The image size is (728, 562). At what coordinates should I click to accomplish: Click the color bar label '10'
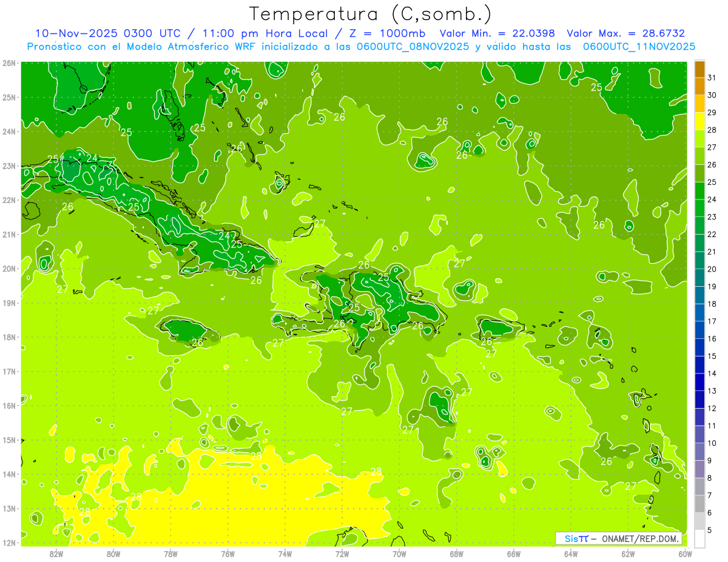(x=712, y=443)
